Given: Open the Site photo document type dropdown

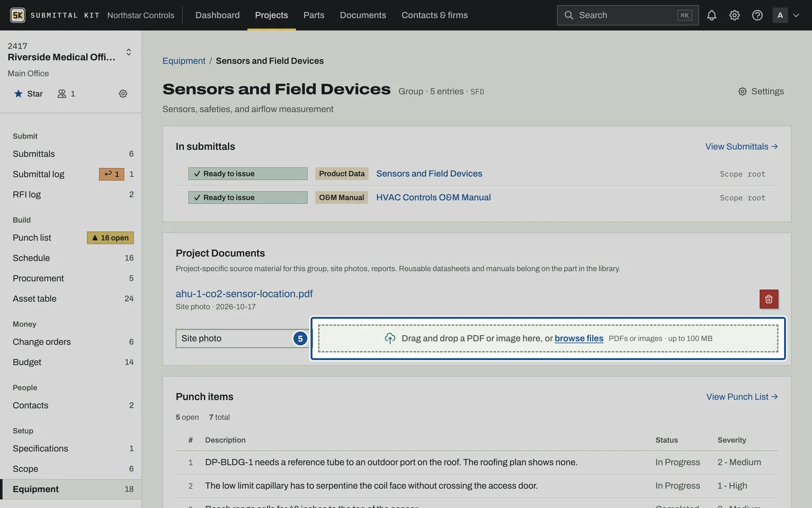Looking at the screenshot, I should click(242, 338).
